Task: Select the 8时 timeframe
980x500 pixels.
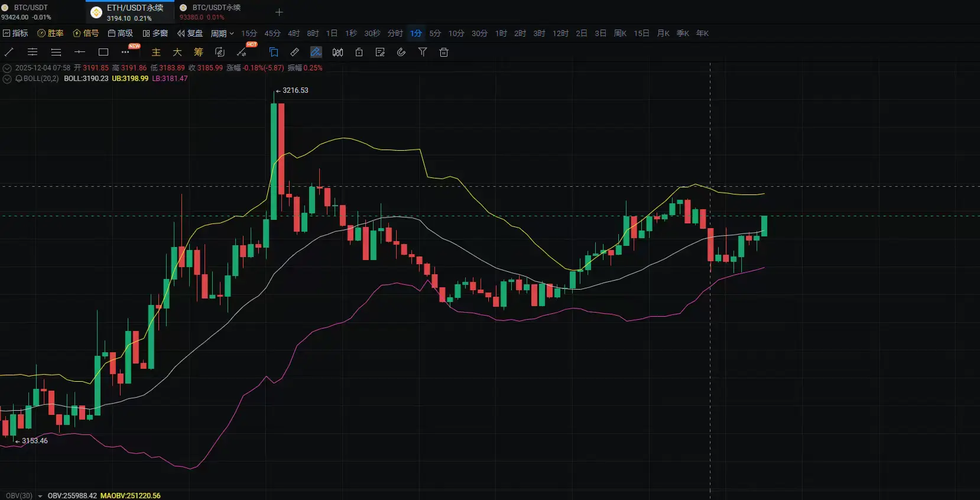Action: click(313, 34)
